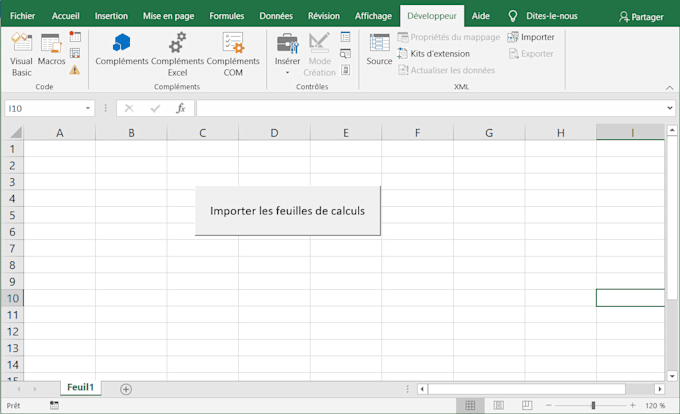Click the macro recording status bar icon
Screen dimensions: 680x414
point(54,405)
